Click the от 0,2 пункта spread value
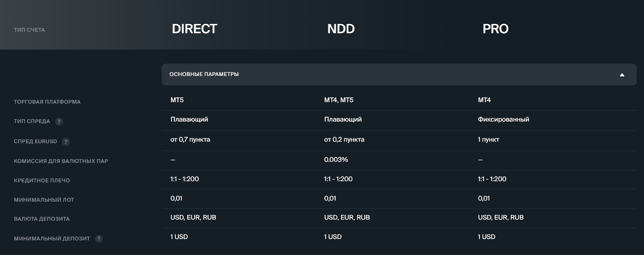Viewport: 644px width, 255px height. click(344, 139)
